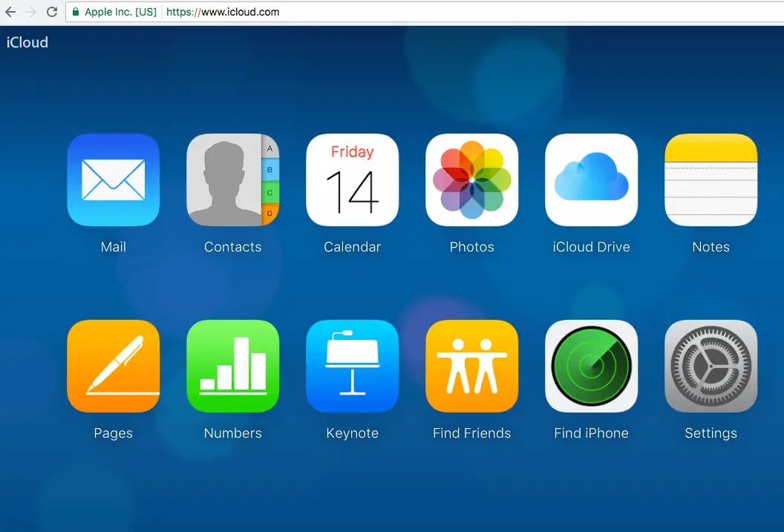
Task: Launch the Photos app icon
Action: point(472,180)
